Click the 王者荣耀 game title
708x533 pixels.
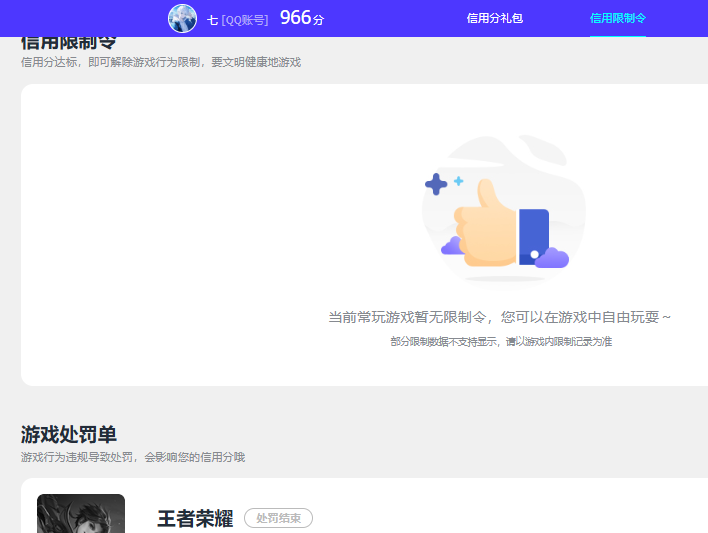pos(195,519)
